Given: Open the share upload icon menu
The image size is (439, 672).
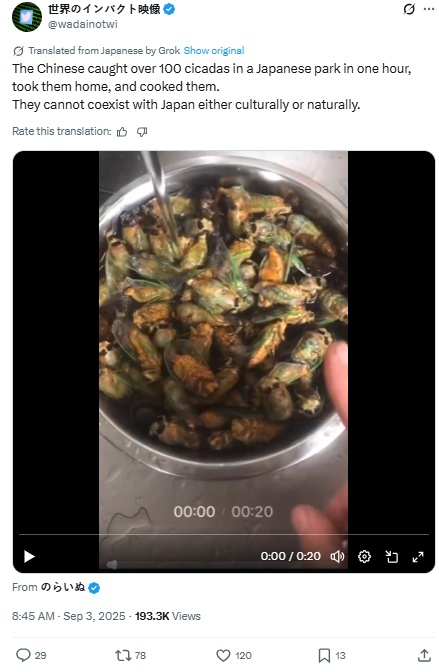Looking at the screenshot, I should [x=424, y=655].
